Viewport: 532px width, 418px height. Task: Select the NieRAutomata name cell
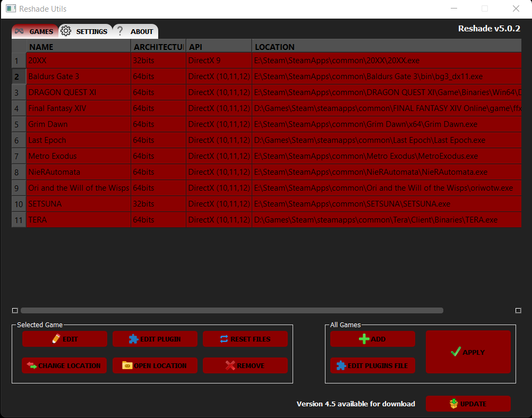pyautogui.click(x=79, y=172)
